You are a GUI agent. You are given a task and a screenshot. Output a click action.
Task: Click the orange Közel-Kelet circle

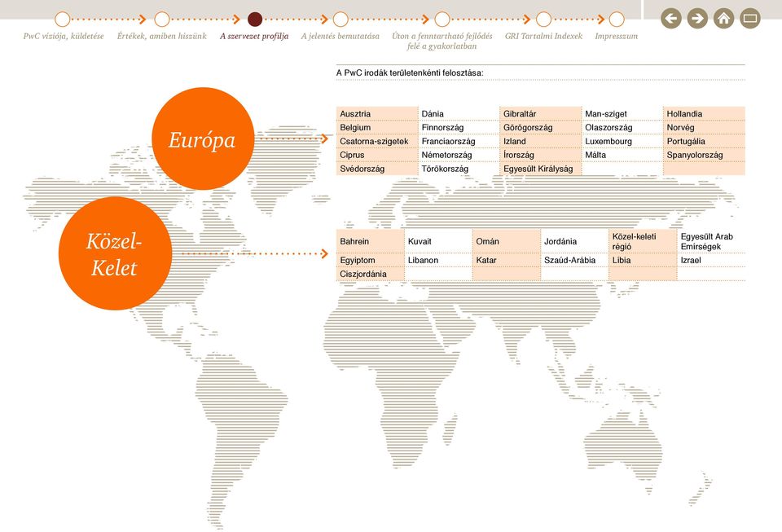click(x=115, y=253)
